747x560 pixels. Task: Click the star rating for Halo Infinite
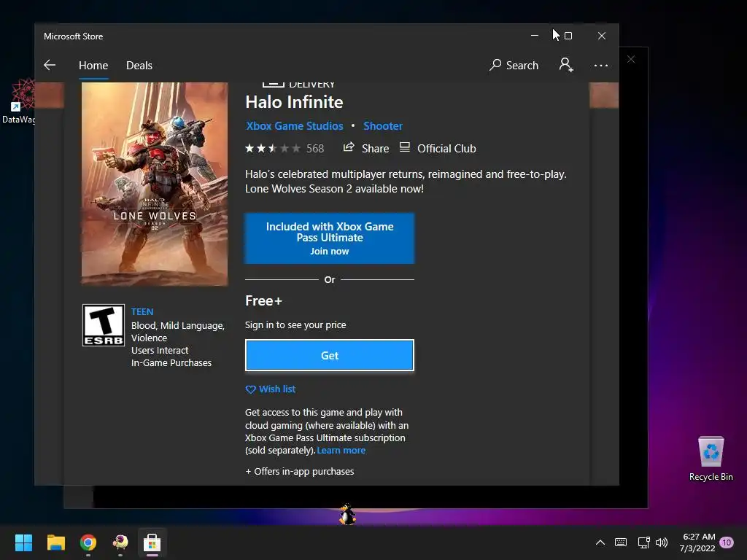click(273, 149)
